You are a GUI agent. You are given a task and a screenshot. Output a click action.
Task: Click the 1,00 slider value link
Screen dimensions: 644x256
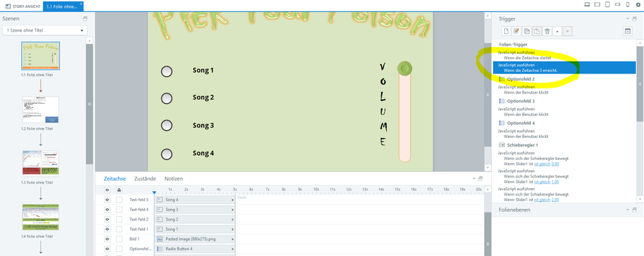click(x=555, y=182)
